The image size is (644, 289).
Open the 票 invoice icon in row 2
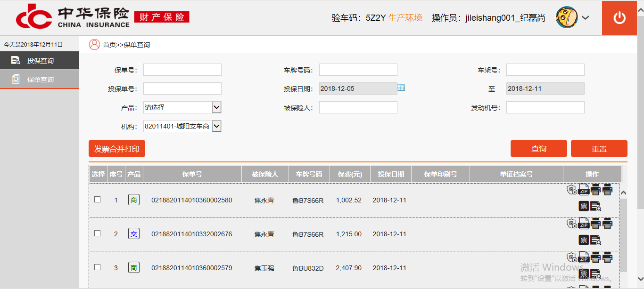[x=584, y=240]
